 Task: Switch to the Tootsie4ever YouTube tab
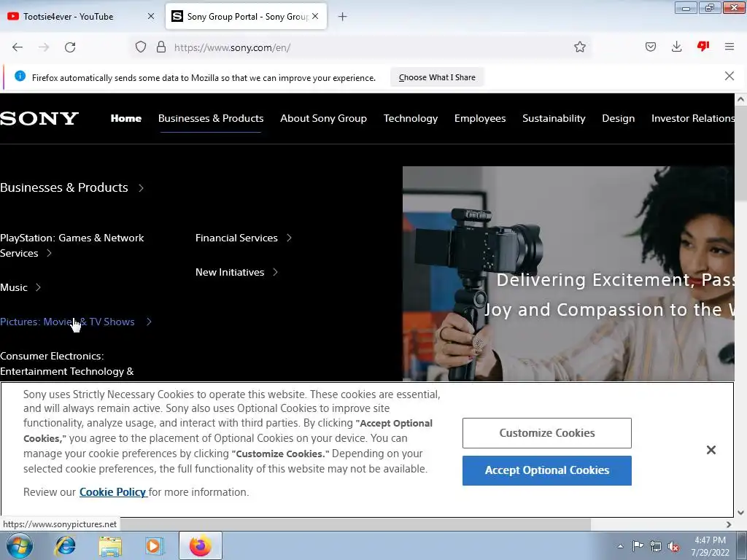80,16
